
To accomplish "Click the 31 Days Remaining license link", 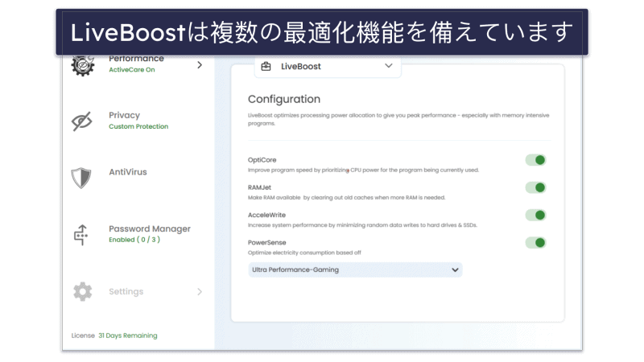I will click(128, 335).
